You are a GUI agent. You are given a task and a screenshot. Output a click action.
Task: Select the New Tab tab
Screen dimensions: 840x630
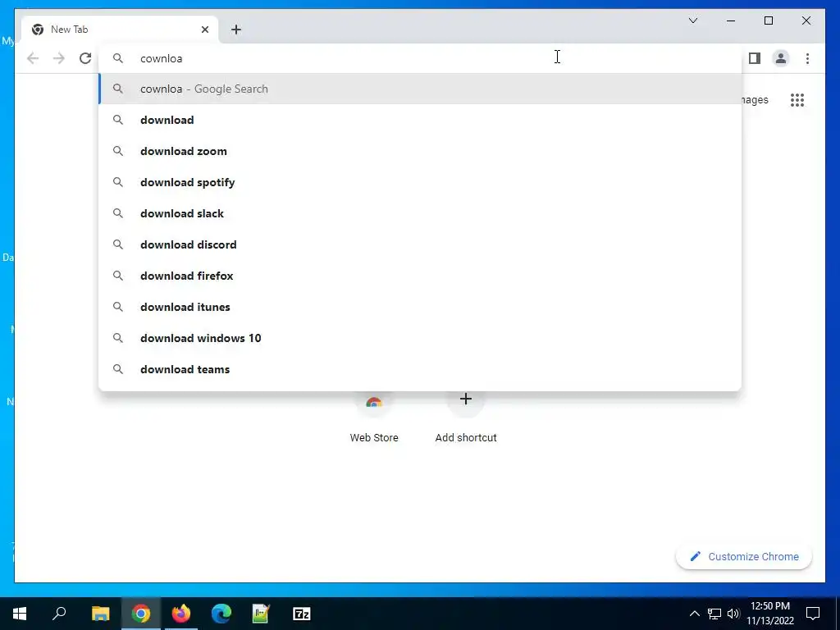(x=120, y=30)
